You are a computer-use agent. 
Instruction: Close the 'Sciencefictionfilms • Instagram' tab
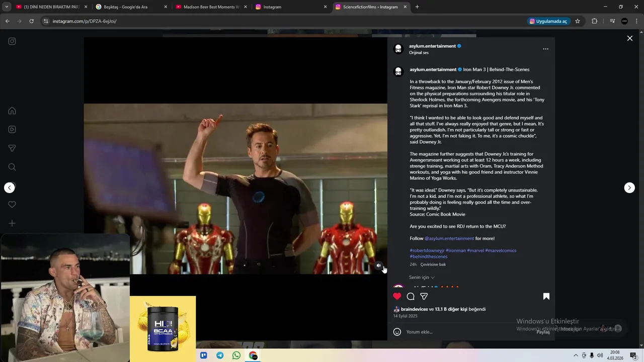pos(405,7)
